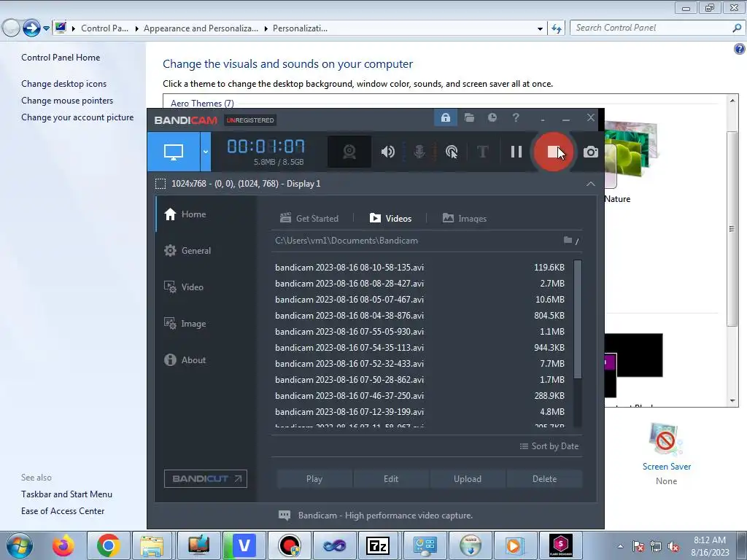The image size is (747, 560).
Task: Click the UNREGISTERED badge
Action: (251, 120)
